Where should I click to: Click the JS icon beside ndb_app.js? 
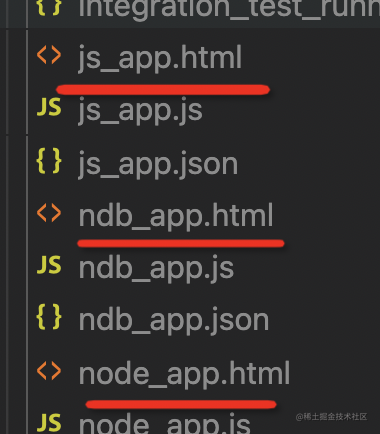[49, 265]
